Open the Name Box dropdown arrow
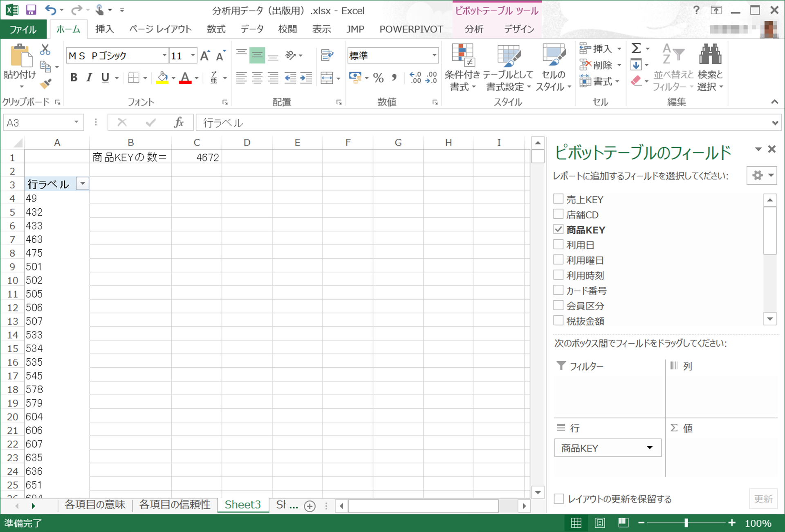The height and width of the screenshot is (532, 785). click(76, 122)
